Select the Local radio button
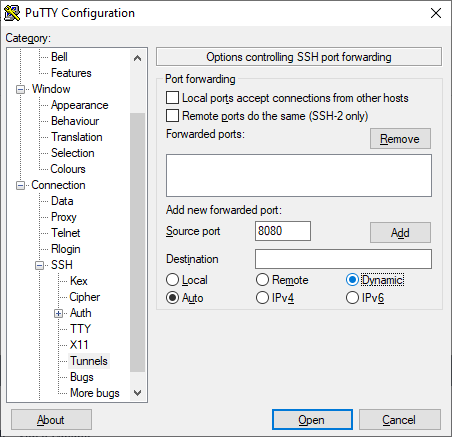This screenshot has width=452, height=437. (x=172, y=280)
